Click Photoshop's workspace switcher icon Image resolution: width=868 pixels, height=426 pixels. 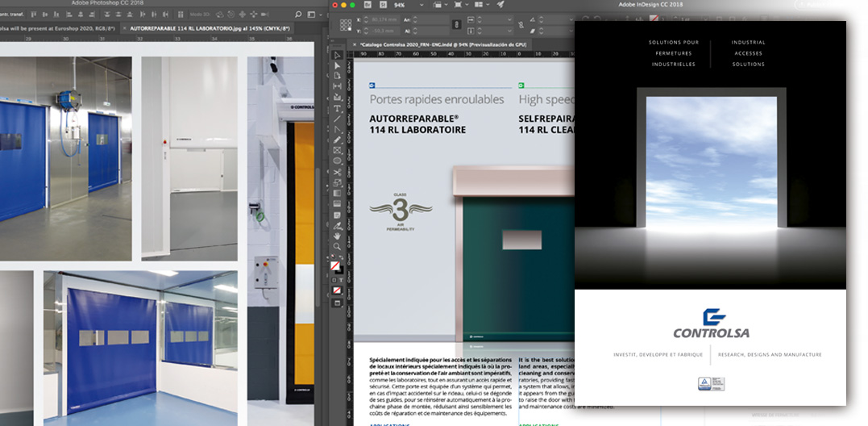point(311,15)
